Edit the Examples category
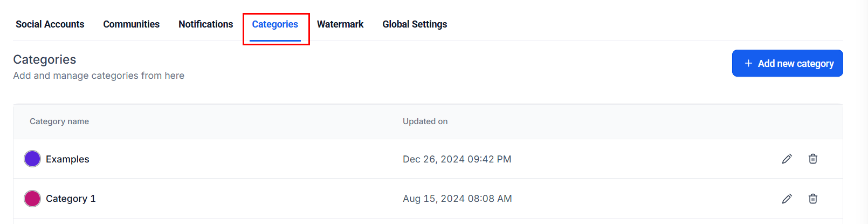 [787, 159]
